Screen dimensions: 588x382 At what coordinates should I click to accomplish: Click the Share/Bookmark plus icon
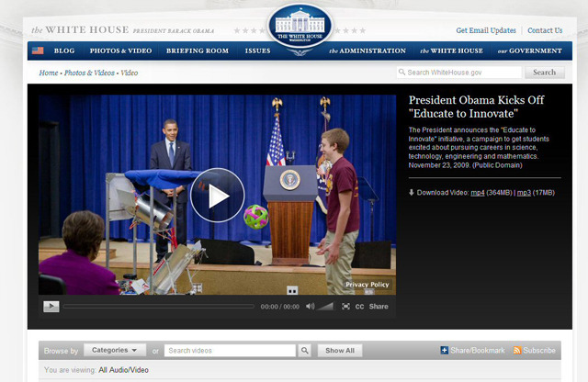point(445,351)
